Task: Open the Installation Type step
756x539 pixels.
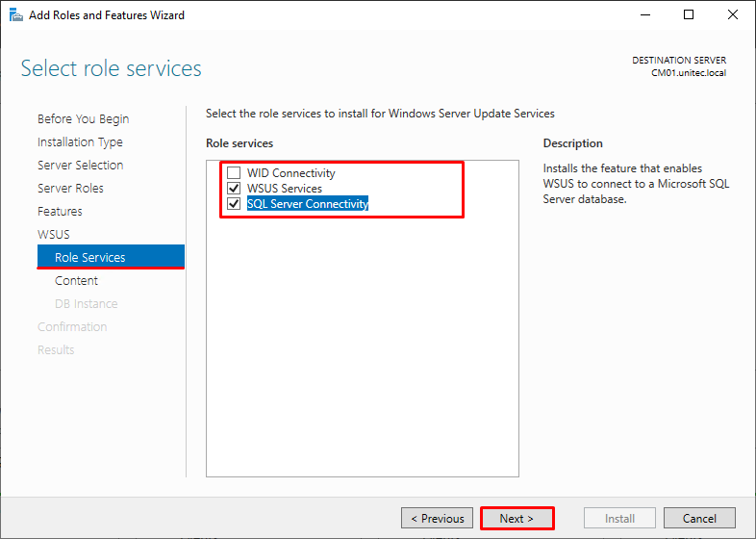Action: 80,141
